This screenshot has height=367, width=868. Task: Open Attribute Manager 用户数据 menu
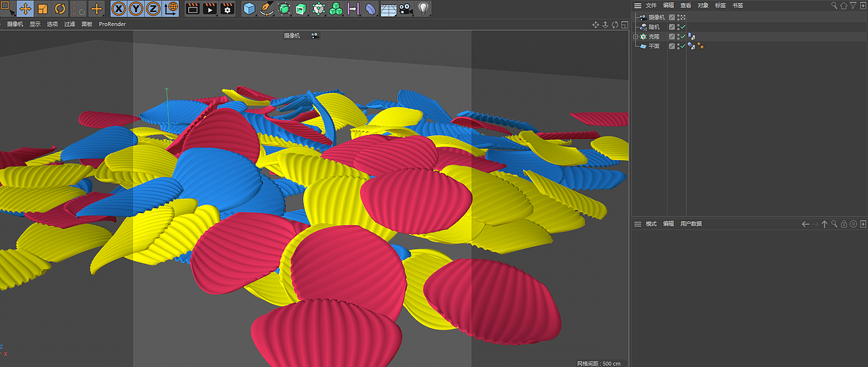coord(691,224)
